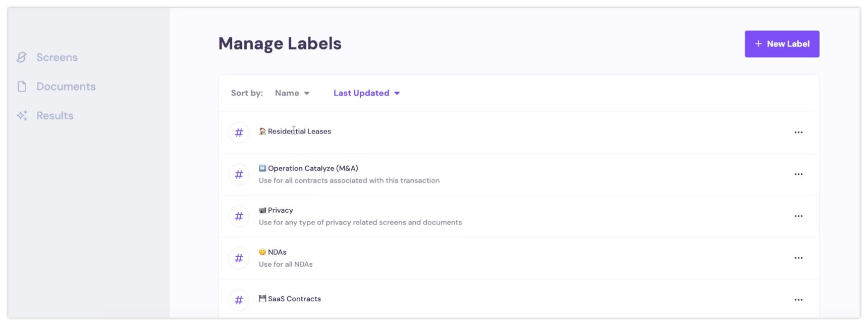Open more options for Operation Catalyze
This screenshot has width=868, height=326.
click(x=798, y=174)
